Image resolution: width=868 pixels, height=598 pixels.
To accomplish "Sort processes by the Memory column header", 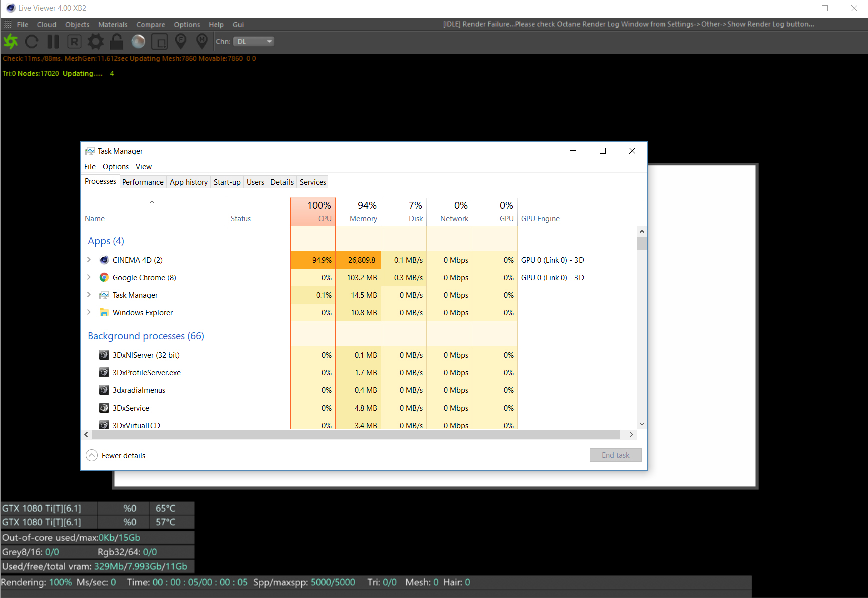I will click(358, 211).
